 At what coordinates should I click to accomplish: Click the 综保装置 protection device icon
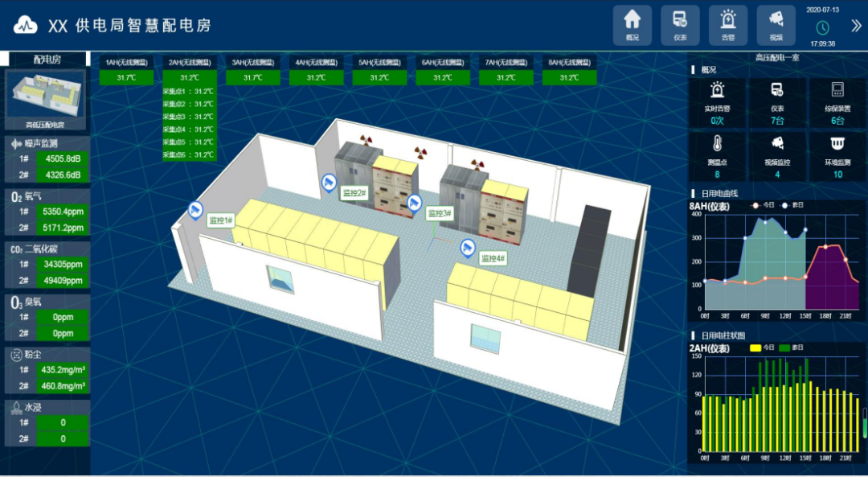(x=837, y=89)
